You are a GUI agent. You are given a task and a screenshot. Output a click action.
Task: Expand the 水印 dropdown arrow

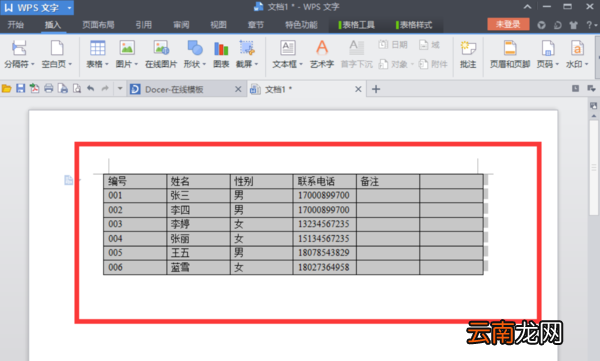click(587, 64)
